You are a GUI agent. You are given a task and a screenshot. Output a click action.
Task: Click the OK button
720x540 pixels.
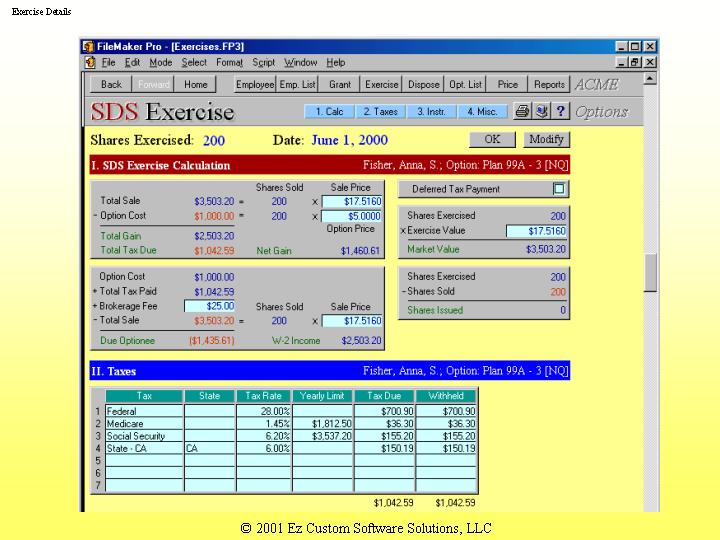pos(492,139)
